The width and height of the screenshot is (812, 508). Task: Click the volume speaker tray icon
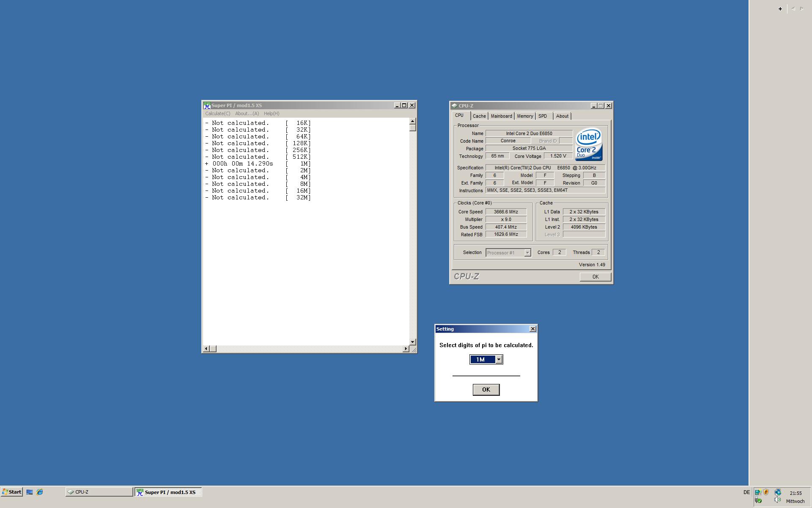pyautogui.click(x=777, y=500)
